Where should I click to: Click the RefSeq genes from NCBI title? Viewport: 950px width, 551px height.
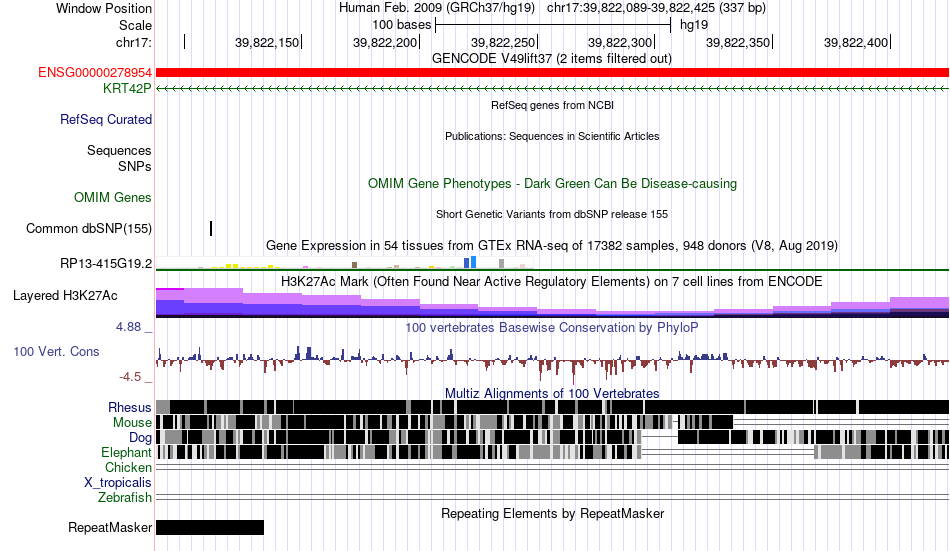tap(552, 105)
